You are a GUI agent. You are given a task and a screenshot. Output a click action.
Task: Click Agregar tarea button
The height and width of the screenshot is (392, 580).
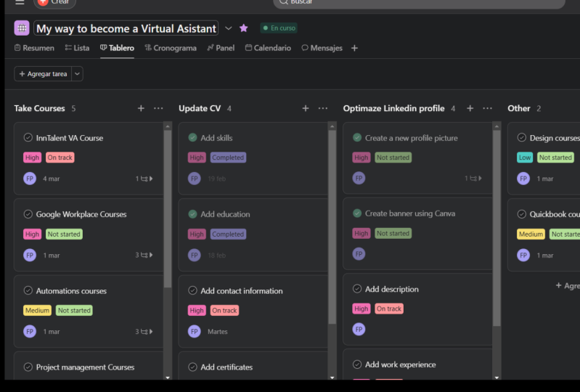click(43, 74)
